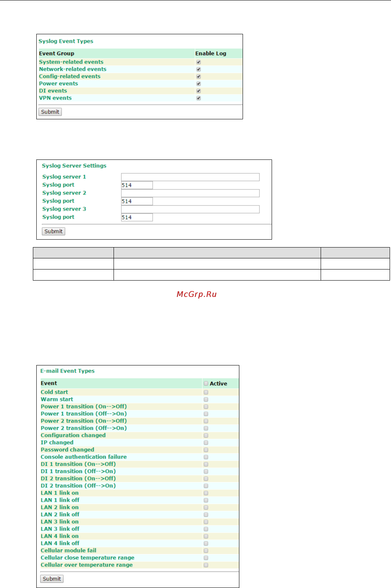
Task: Toggle DI events log checkbox
Action: coord(198,91)
